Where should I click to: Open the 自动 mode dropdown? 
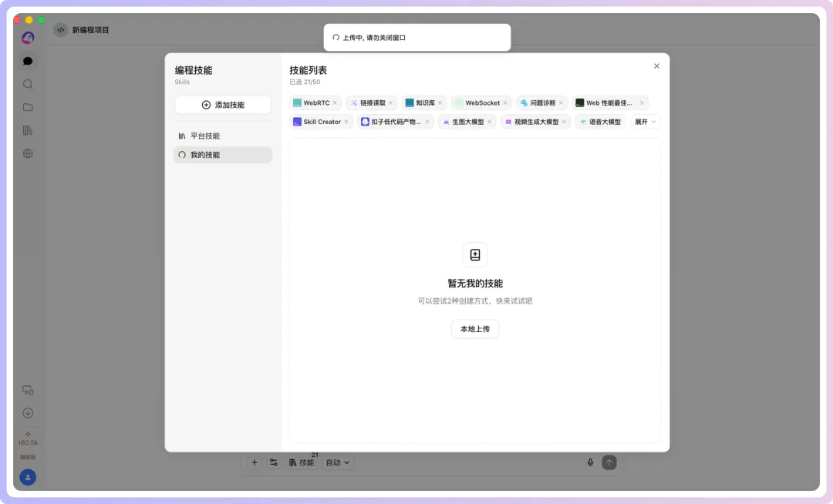338,462
